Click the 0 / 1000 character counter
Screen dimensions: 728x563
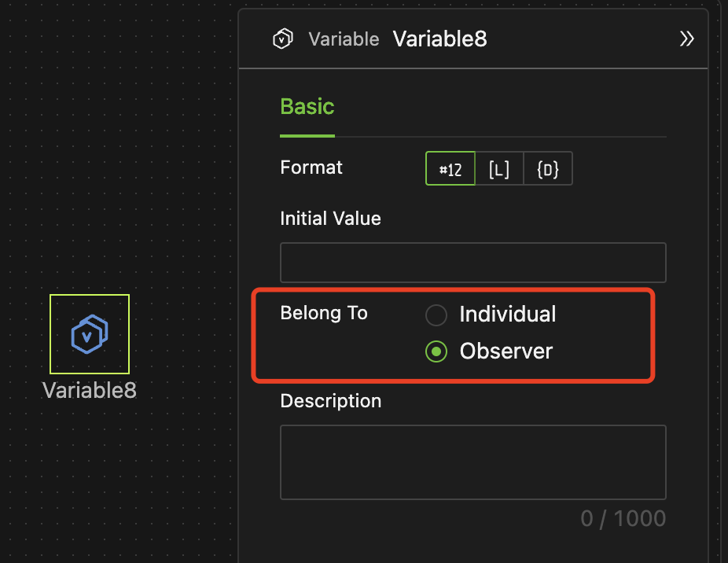[623, 518]
